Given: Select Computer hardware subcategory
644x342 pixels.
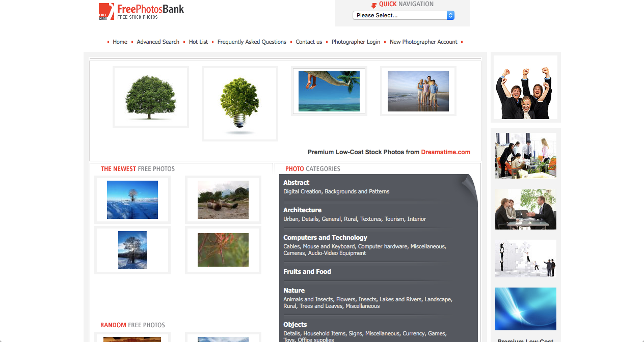Looking at the screenshot, I should tap(383, 246).
